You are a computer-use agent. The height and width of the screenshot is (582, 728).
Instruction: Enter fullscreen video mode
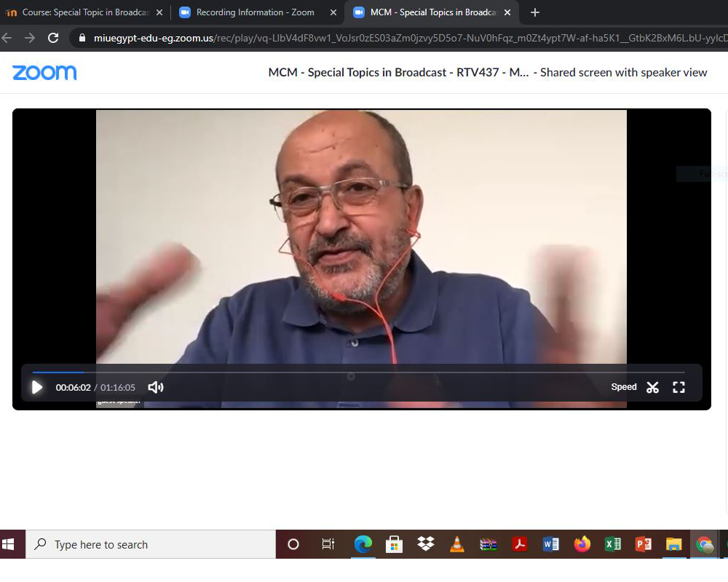[x=678, y=387]
